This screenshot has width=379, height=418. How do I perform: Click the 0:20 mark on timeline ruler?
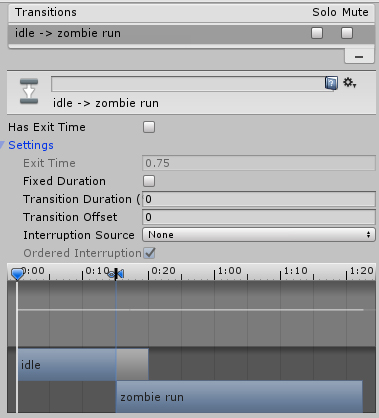click(163, 271)
